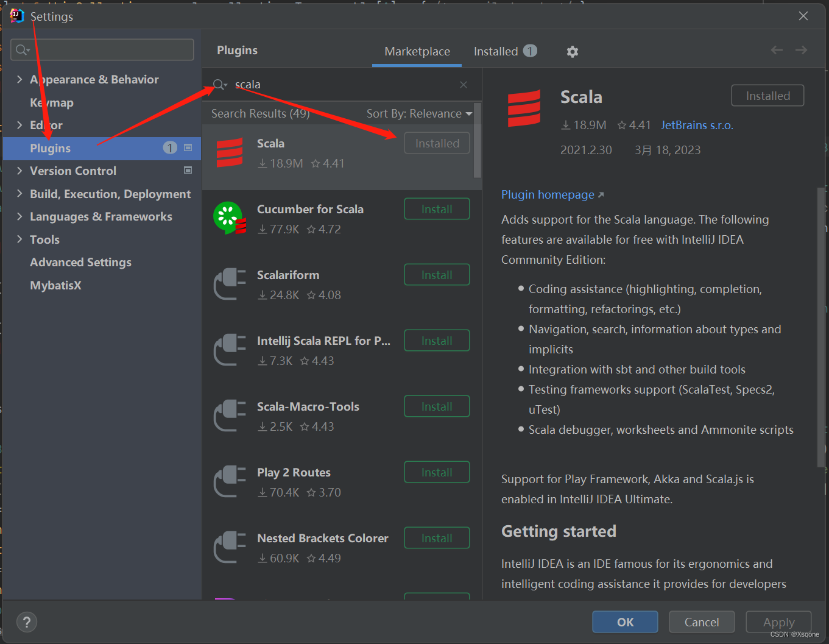Open the help question mark button
Viewport: 829px width, 644px height.
pyautogui.click(x=26, y=622)
